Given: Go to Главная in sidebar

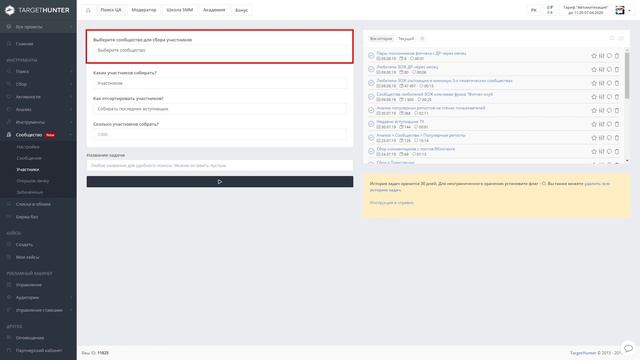Looking at the screenshot, I should click(x=24, y=44).
